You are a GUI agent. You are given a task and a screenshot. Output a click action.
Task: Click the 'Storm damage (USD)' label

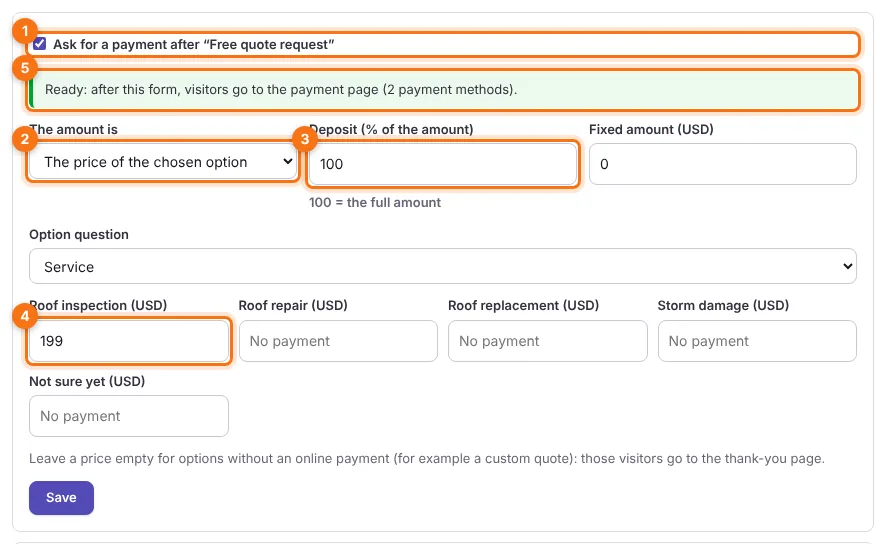723,305
